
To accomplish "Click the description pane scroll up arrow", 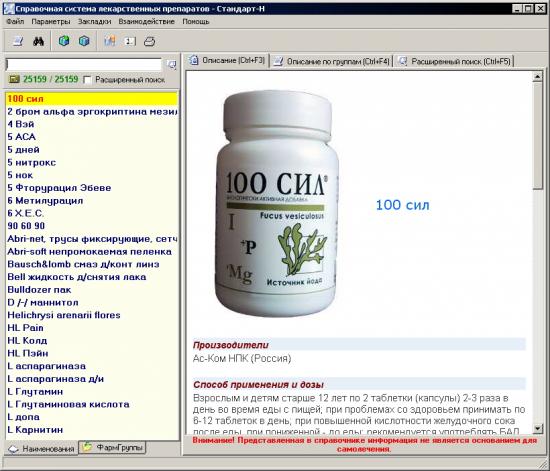I will [537, 76].
